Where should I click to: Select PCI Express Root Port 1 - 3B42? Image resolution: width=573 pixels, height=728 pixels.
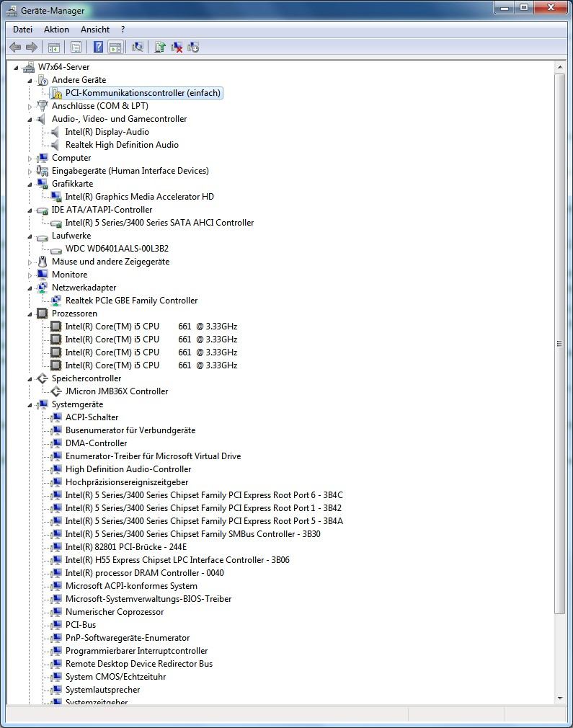[203, 508]
